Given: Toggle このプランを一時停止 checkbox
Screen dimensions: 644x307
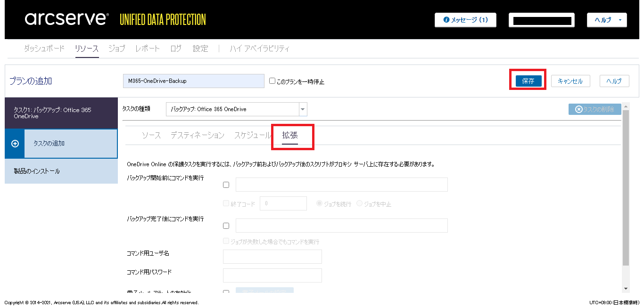Looking at the screenshot, I should click(272, 81).
